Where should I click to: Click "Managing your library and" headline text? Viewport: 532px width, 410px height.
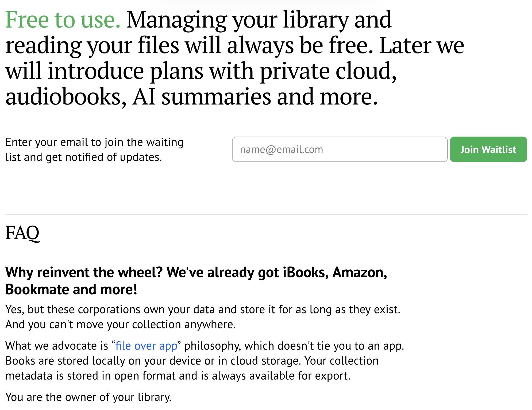click(259, 20)
